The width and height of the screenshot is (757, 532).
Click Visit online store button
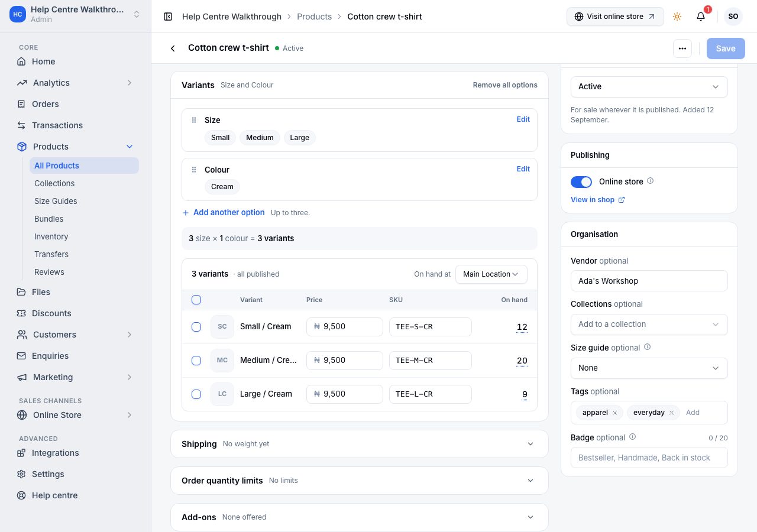click(615, 17)
